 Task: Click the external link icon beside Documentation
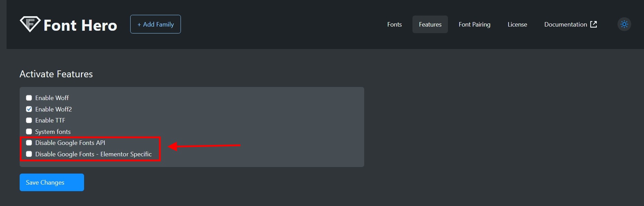coord(593,24)
